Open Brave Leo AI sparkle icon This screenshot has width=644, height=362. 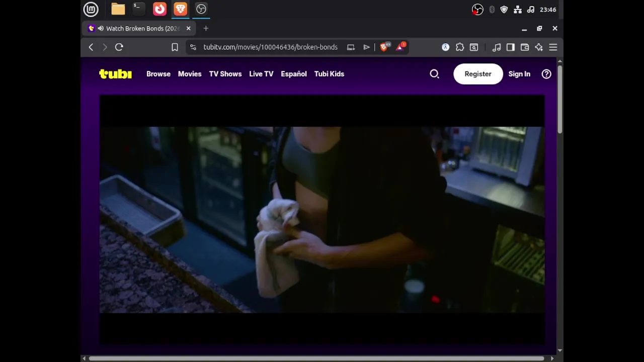coord(539,47)
